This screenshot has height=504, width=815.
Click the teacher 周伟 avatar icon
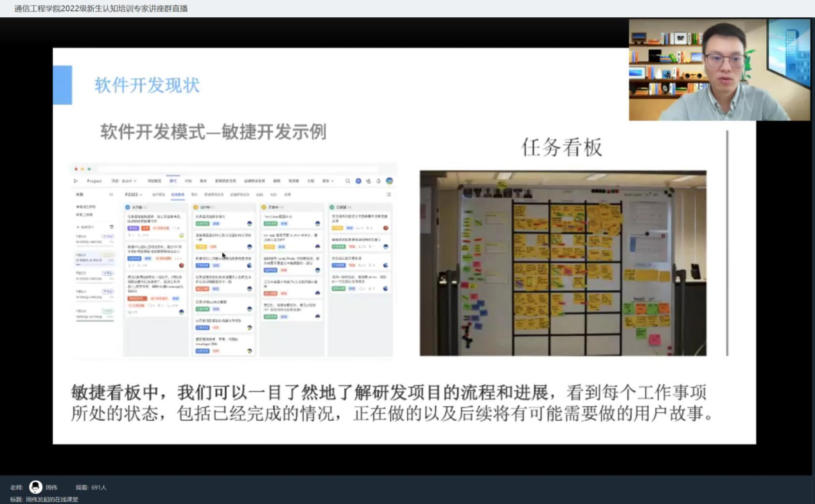pyautogui.click(x=36, y=487)
